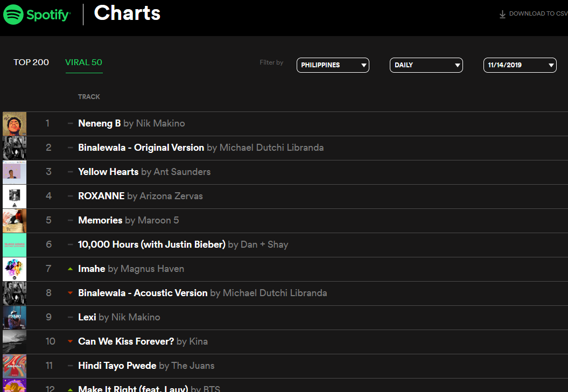Click Yellow Hearts by Ant Saunders
Image resolution: width=568 pixels, height=392 pixels.
144,172
